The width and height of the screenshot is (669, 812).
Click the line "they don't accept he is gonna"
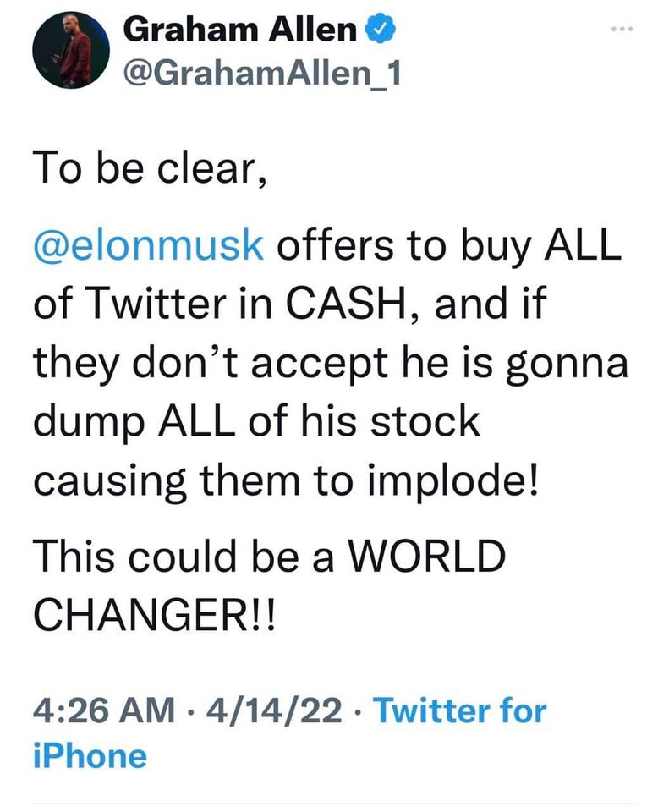coord(331,364)
